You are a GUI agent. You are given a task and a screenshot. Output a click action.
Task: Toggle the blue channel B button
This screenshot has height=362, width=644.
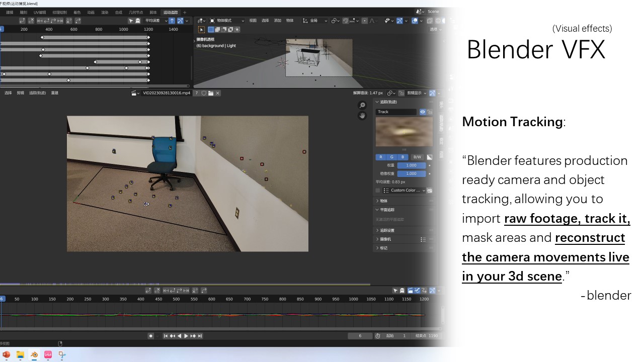click(x=403, y=157)
